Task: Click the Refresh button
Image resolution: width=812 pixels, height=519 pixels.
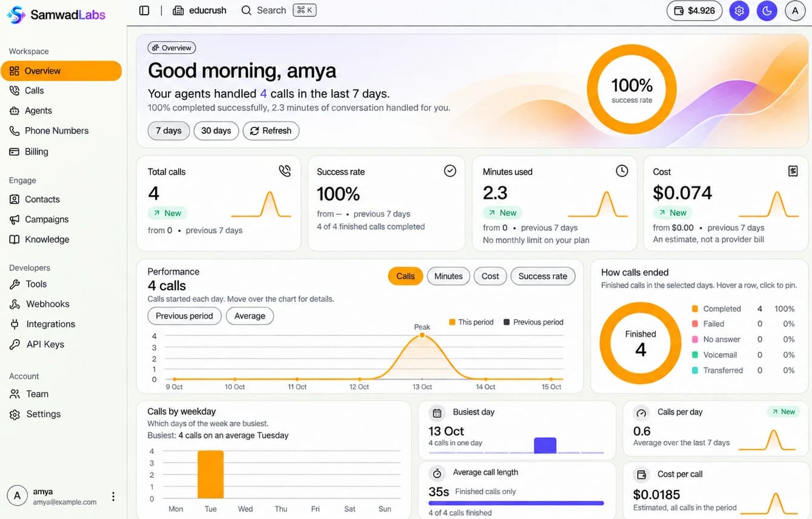Action: click(271, 131)
